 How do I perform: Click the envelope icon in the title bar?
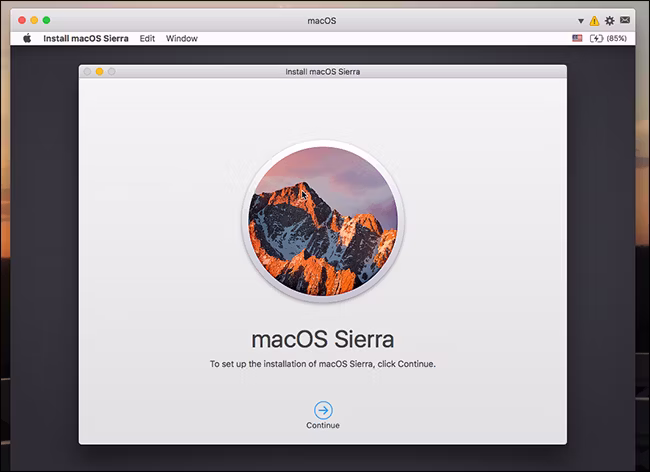point(625,20)
